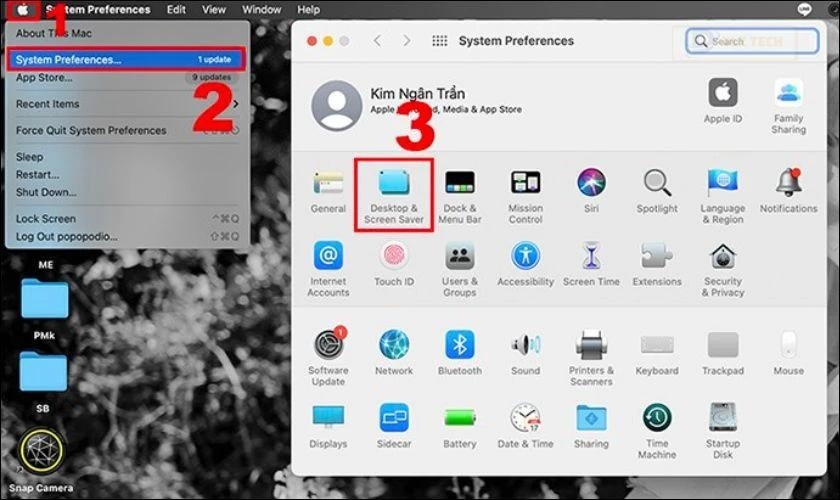This screenshot has height=500, width=840.
Task: Select the PMk folder on desktop
Action: point(44,307)
